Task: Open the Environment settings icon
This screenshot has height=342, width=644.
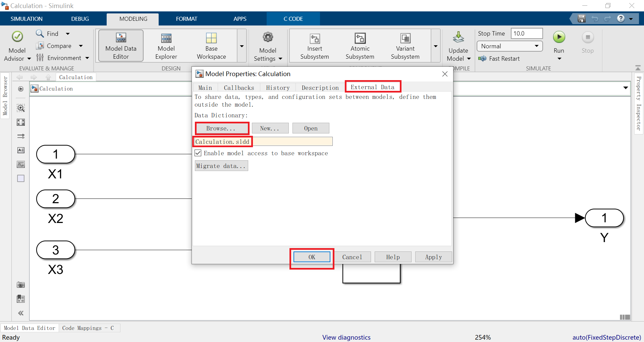Action: tap(40, 58)
